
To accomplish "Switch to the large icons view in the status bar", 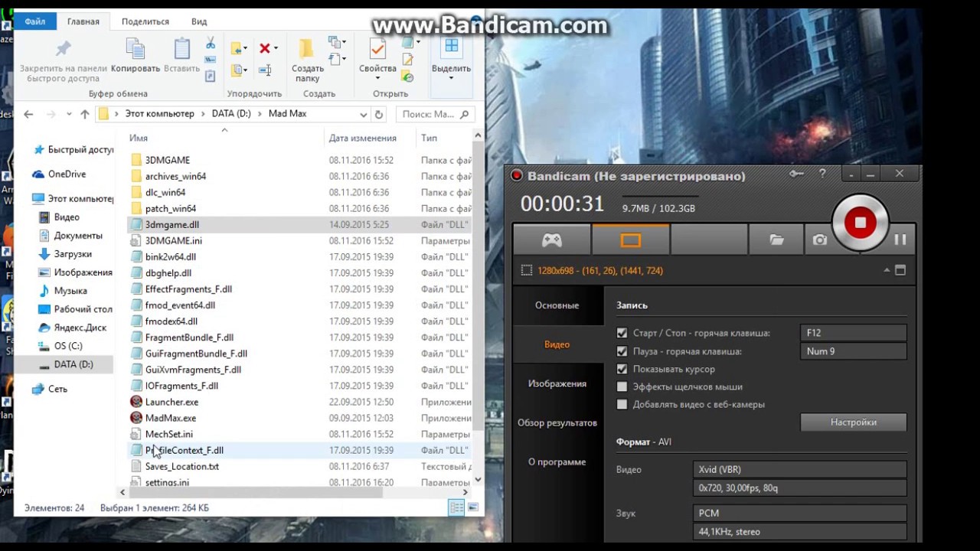I will click(473, 507).
